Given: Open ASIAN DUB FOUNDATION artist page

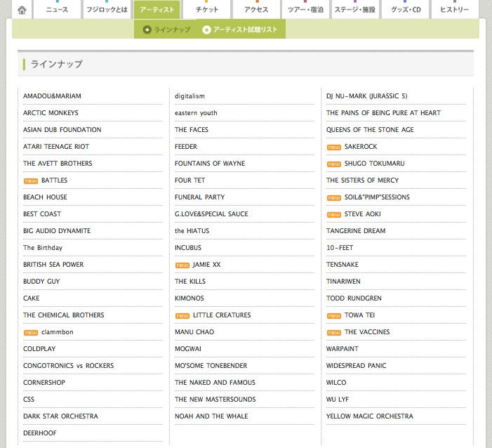Looking at the screenshot, I should pyautogui.click(x=62, y=130).
